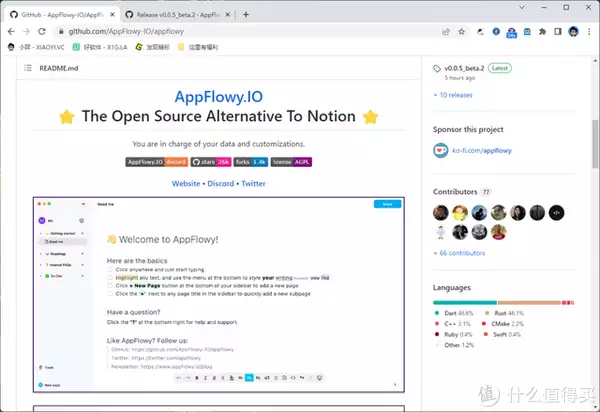Go back using the browser back arrow
Screen dimensions: 600x412
11,31
